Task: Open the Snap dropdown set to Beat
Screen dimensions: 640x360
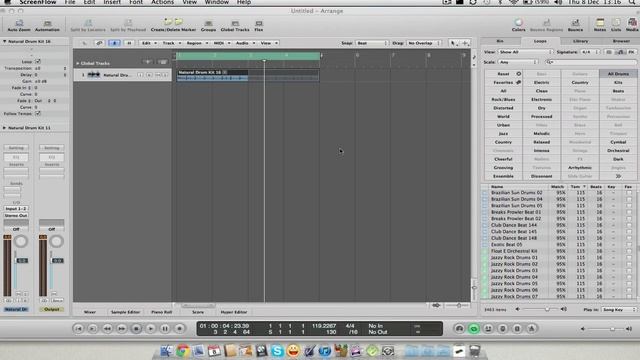Action: tap(372, 43)
